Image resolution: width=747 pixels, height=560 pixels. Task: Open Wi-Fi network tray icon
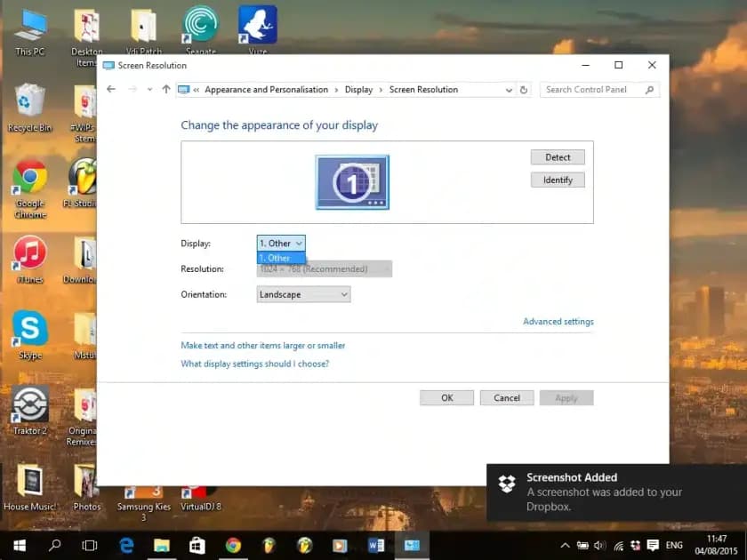(618, 546)
